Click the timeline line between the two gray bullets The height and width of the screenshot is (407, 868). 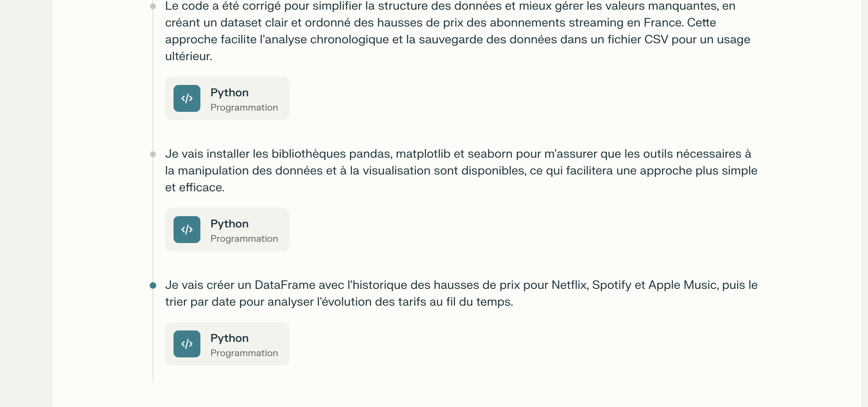tap(153, 84)
